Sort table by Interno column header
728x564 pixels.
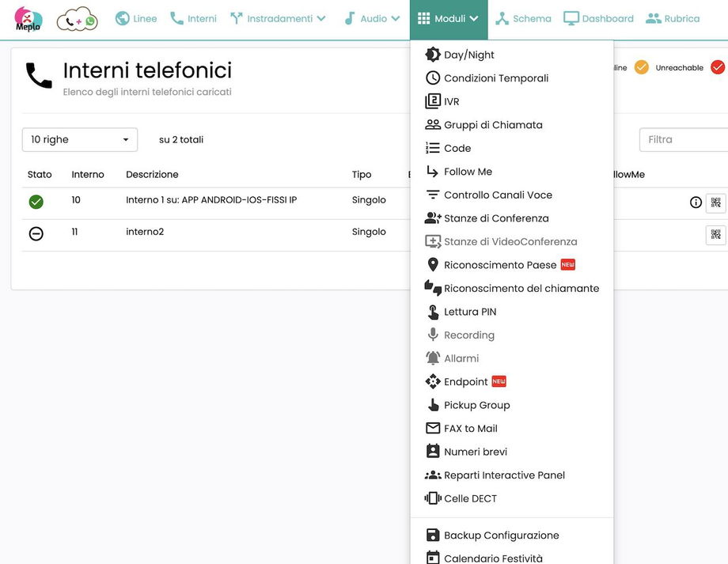88,175
